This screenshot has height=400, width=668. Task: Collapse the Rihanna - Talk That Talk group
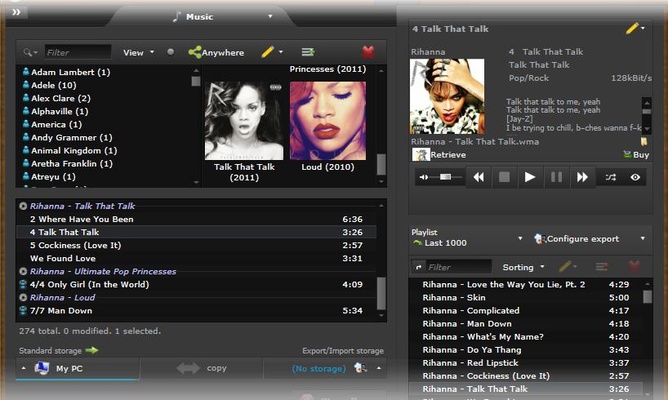[x=23, y=206]
